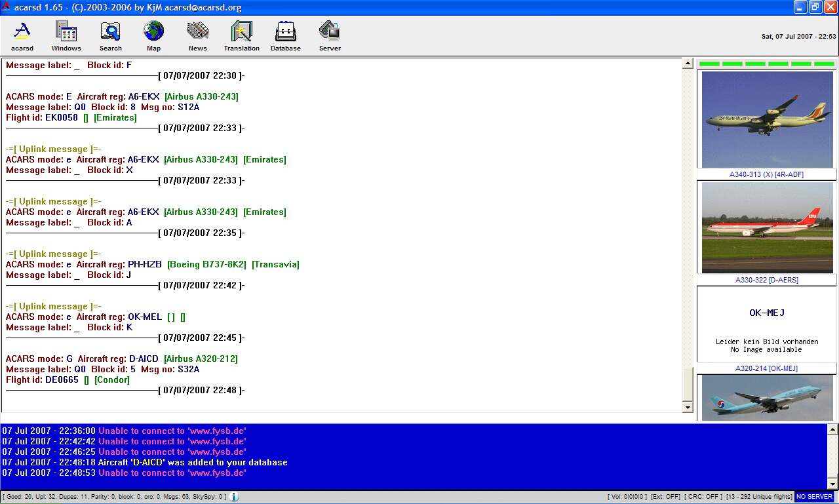Click Msg no: S12A text
839x504 pixels.
click(x=170, y=107)
